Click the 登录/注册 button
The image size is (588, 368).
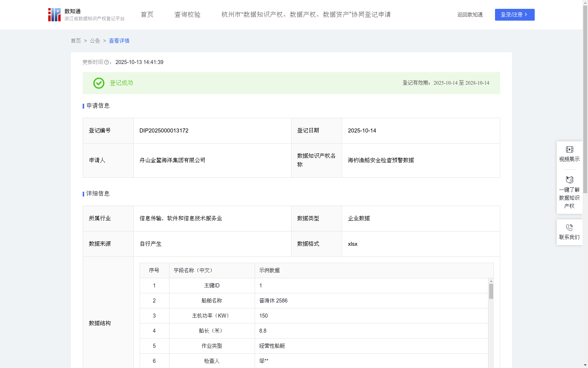[514, 15]
